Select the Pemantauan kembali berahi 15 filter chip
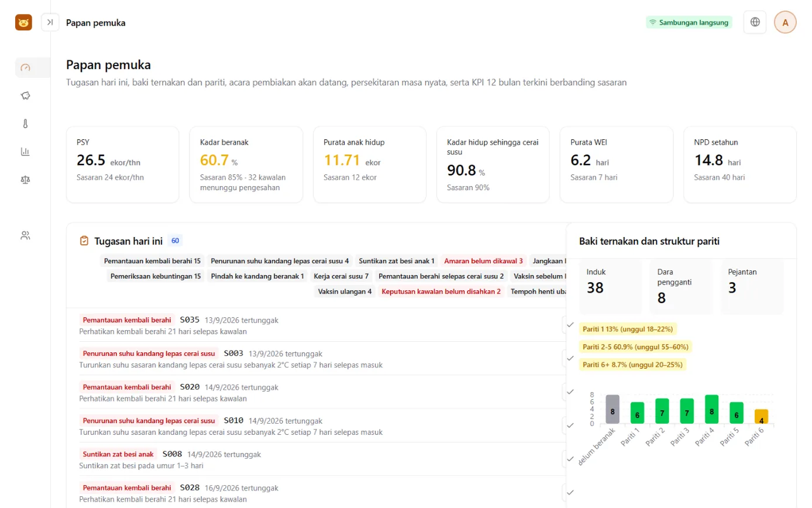The height and width of the screenshot is (508, 812). [x=152, y=261]
